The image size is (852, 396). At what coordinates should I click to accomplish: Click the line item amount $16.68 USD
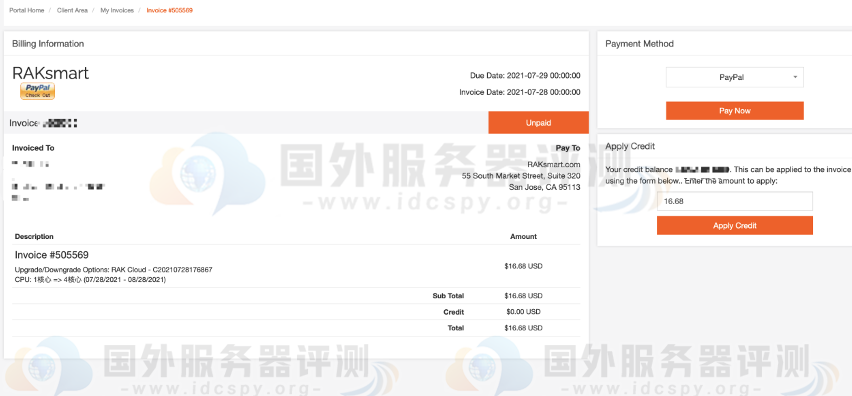(523, 266)
